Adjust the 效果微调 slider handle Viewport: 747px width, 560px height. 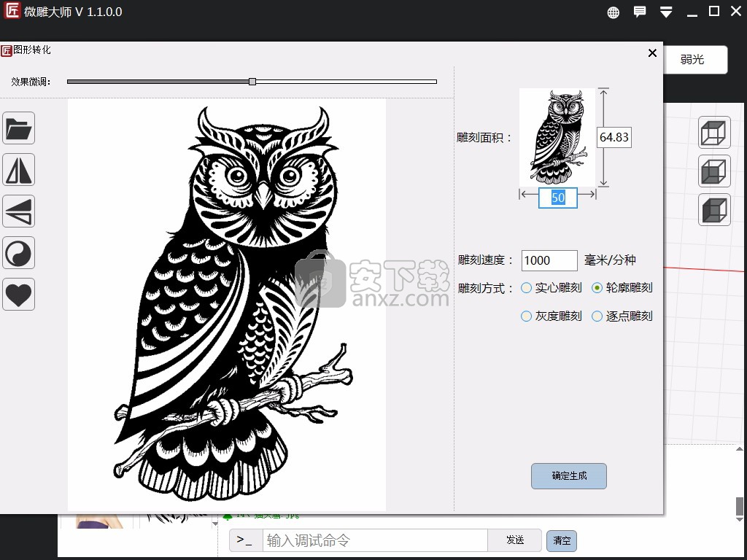click(x=252, y=82)
